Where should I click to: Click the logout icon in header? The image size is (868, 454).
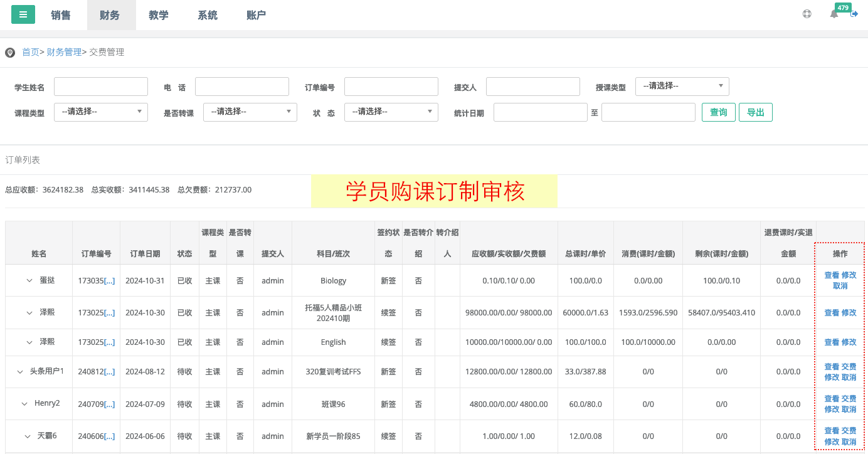[854, 14]
